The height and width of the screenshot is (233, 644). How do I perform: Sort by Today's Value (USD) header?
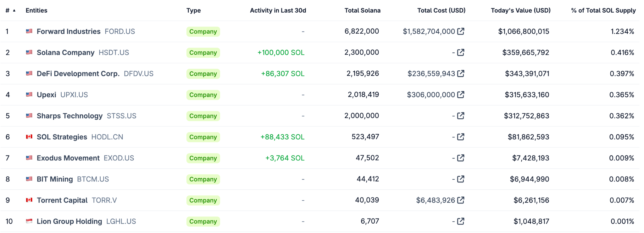click(x=520, y=10)
